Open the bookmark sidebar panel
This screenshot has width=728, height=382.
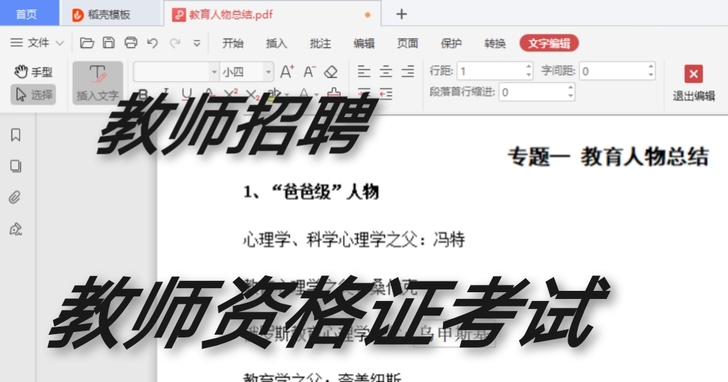16,135
